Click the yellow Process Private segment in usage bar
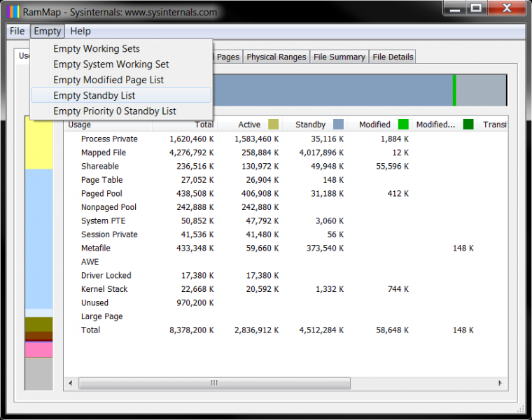532x420 pixels. [x=39, y=143]
